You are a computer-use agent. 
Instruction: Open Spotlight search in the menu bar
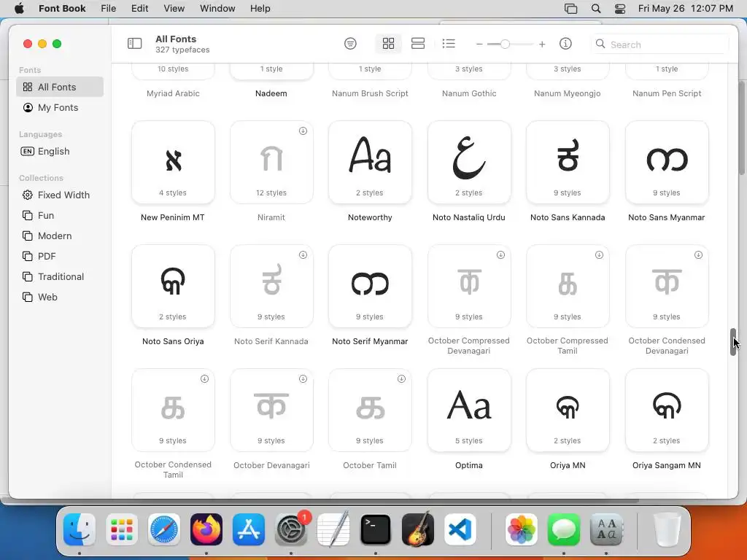tap(595, 8)
